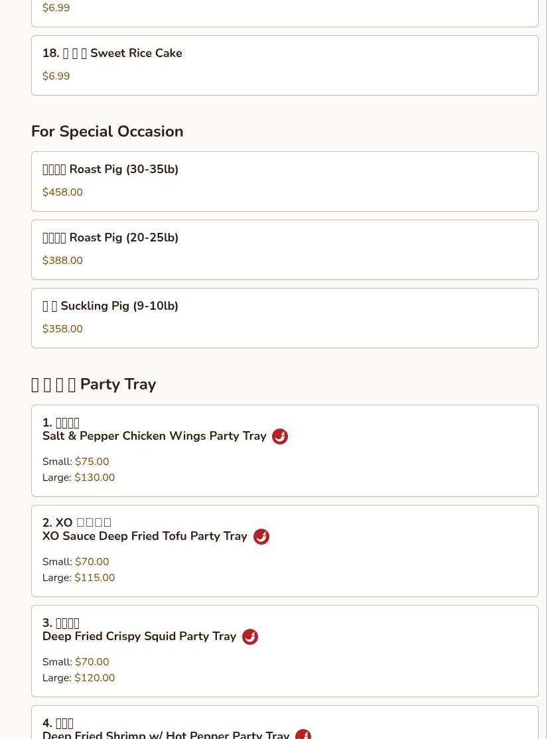Click the $358.00 Suckling Pig price
560x739 pixels.
click(62, 329)
